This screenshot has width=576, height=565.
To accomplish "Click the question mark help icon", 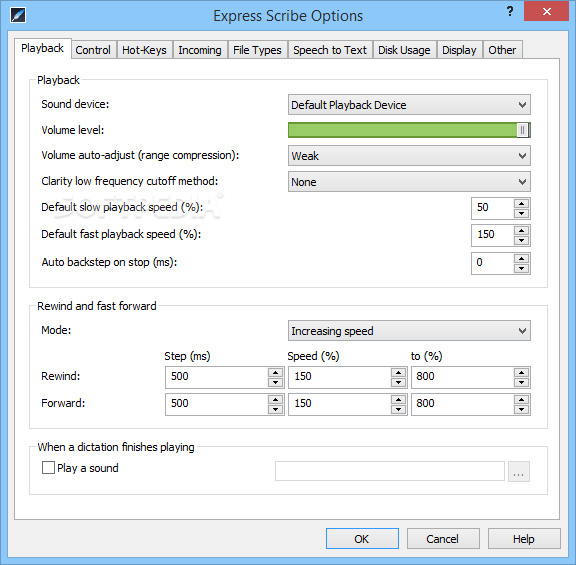I will pos(510,11).
